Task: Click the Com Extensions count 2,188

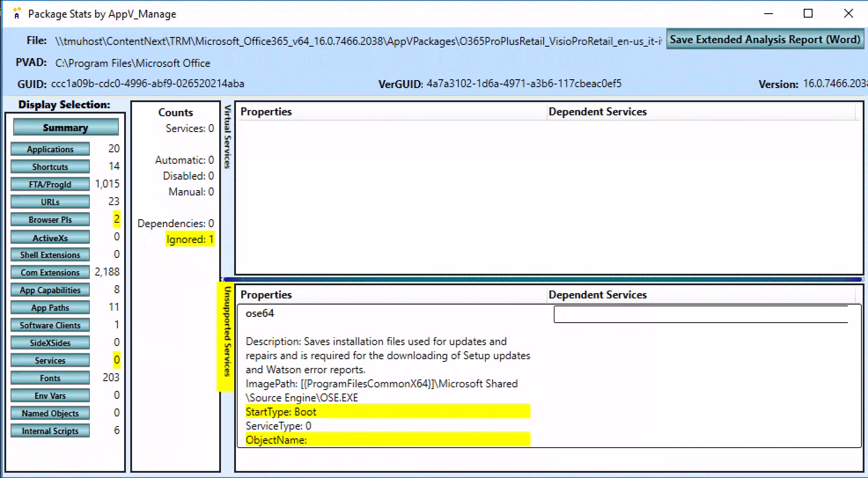Action: pyautogui.click(x=107, y=272)
